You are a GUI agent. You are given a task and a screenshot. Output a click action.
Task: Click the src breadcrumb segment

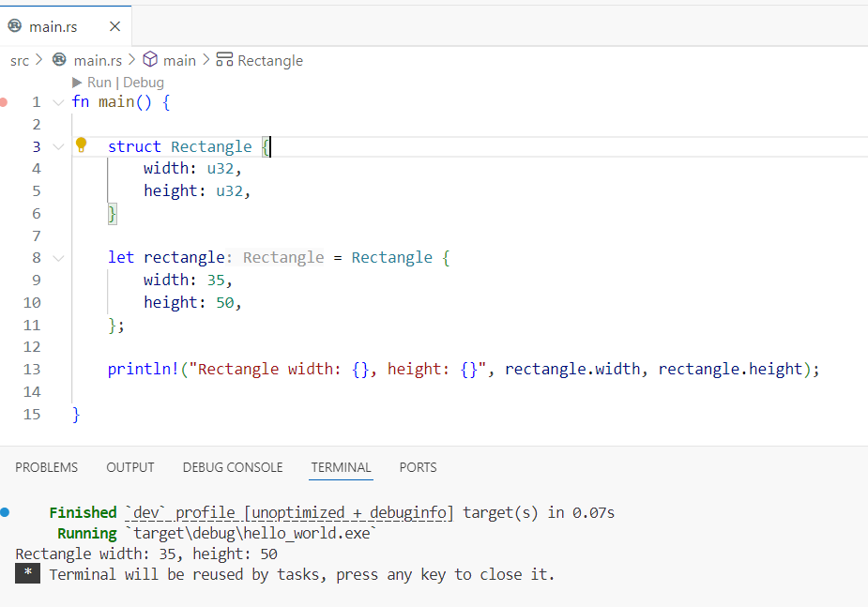(x=20, y=61)
